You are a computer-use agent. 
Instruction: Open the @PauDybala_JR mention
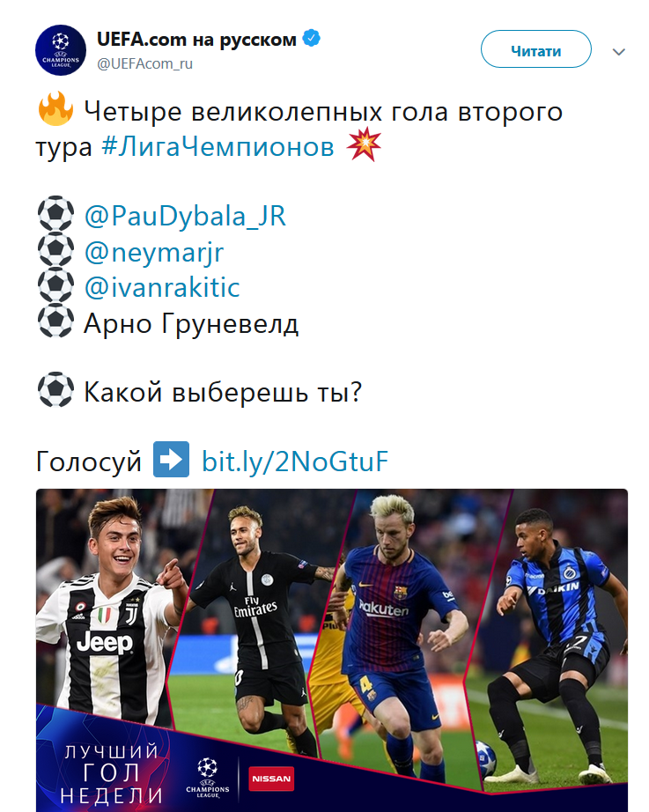(x=185, y=216)
